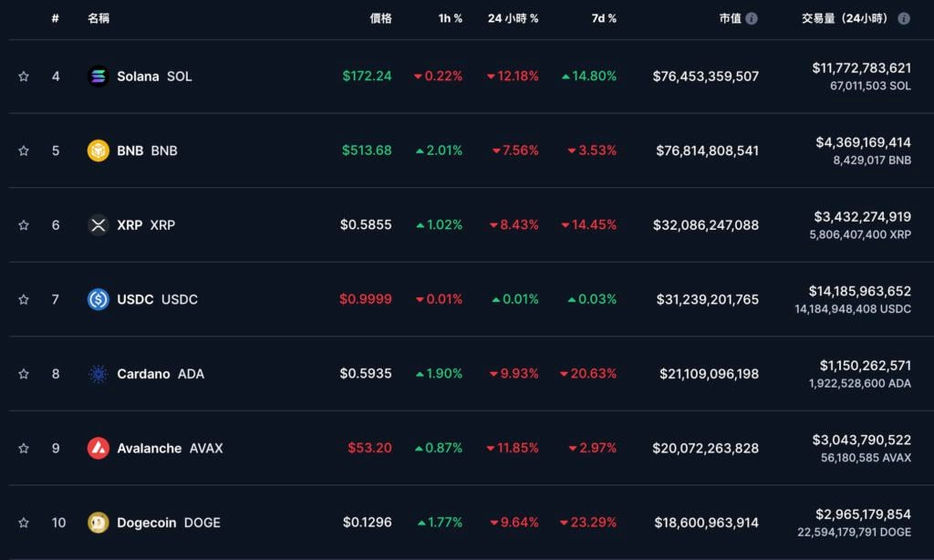Star Solana to add to watchlist
Viewport: 934px width, 560px height.
pyautogui.click(x=24, y=77)
